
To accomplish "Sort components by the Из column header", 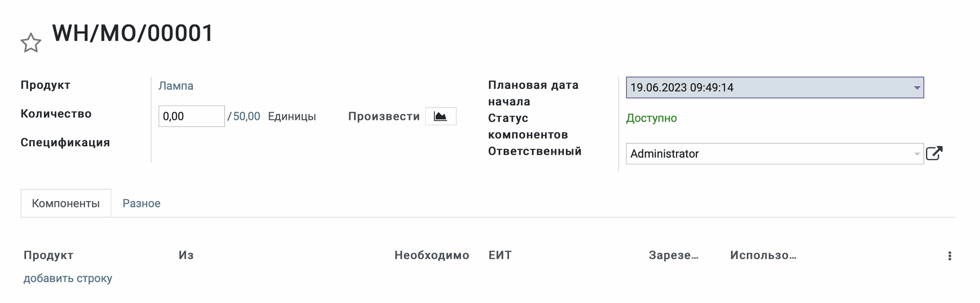I will [186, 256].
